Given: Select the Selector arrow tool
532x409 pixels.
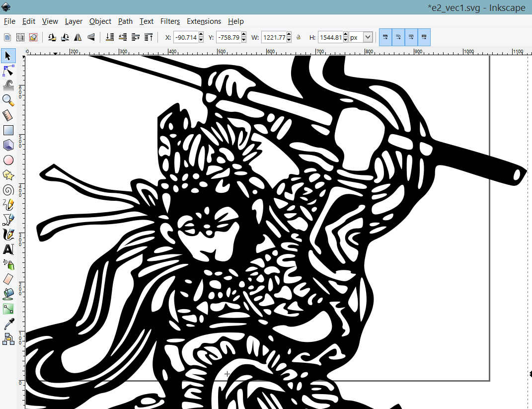Looking at the screenshot, I should tap(8, 56).
